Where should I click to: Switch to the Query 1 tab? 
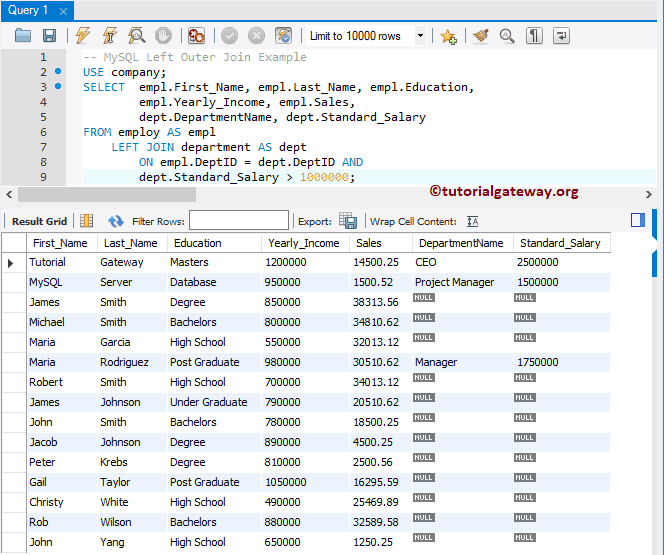[28, 10]
